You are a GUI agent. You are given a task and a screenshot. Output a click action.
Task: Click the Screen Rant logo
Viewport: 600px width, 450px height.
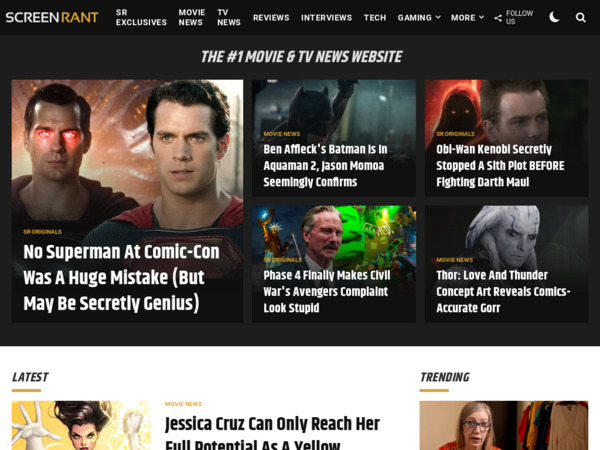52,17
